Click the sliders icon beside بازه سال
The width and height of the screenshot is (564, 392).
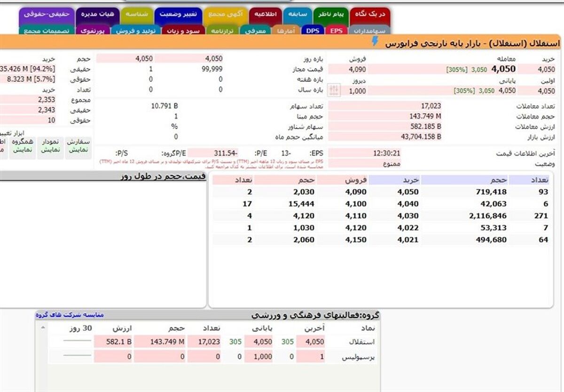pos(334,89)
